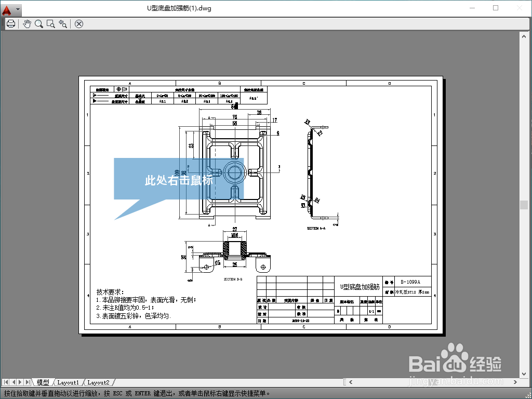
Task: Click the AutoCAD application logo button
Action: pos(7,9)
